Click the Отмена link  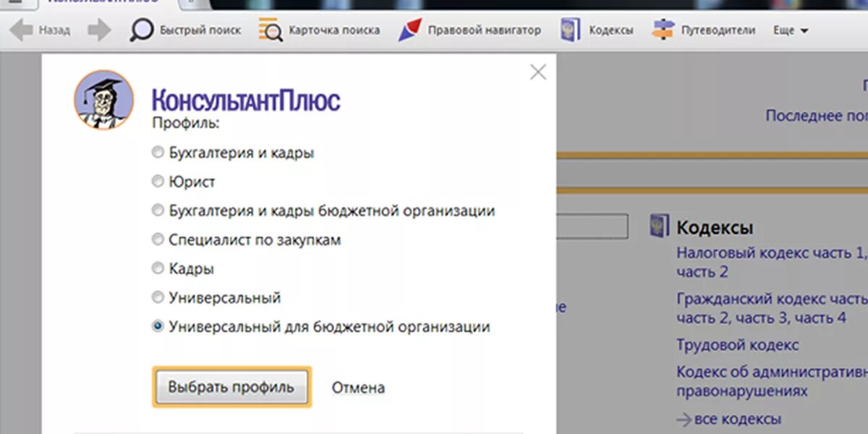tap(358, 388)
